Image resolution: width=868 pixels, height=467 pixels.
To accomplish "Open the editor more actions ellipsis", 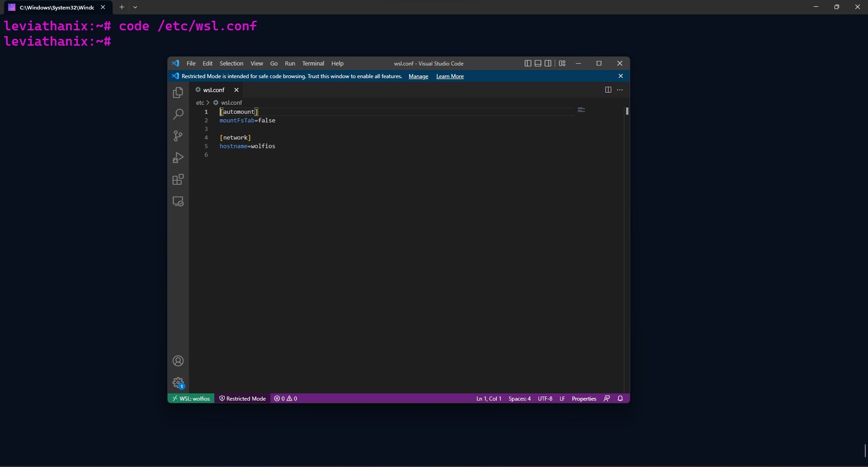I will tap(620, 90).
